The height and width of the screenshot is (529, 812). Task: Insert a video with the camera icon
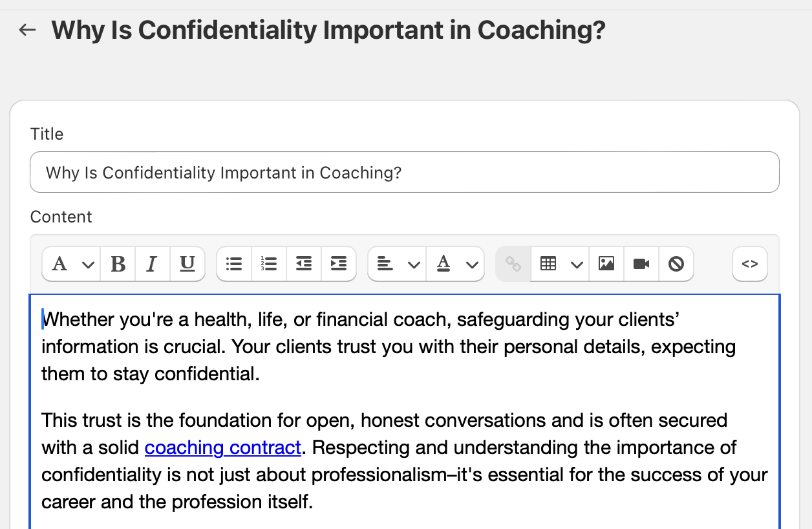pos(641,264)
